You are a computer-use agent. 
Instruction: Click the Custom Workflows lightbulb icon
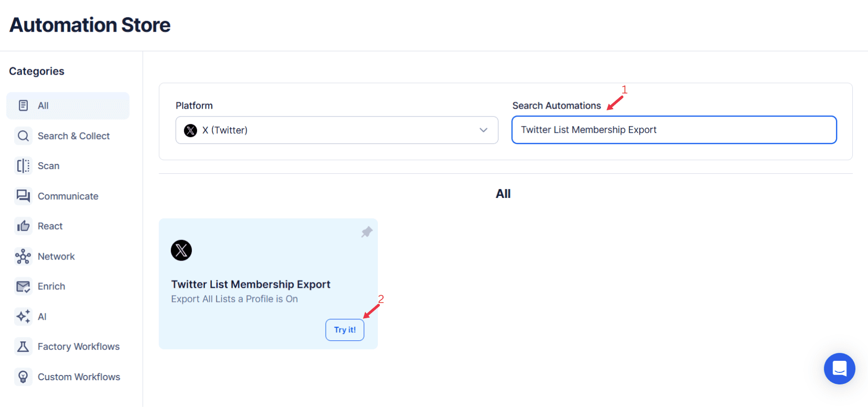click(x=23, y=377)
